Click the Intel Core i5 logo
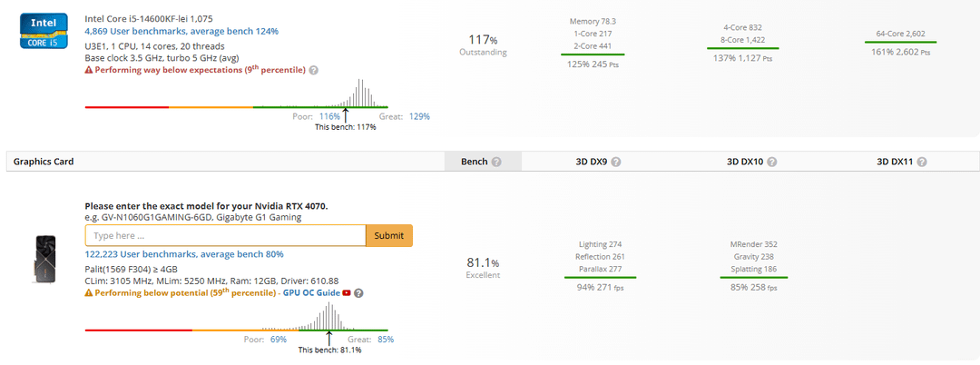Screen dimensions: 980x365 (42, 31)
